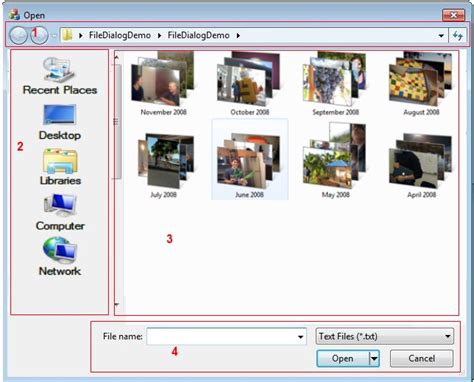Select the August 2008 folder
474x382 pixels.
pyautogui.click(x=421, y=83)
